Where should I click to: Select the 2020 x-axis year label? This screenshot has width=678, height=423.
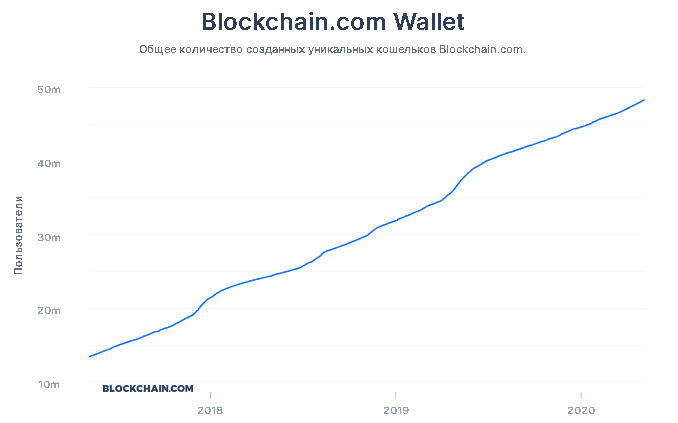coord(581,410)
